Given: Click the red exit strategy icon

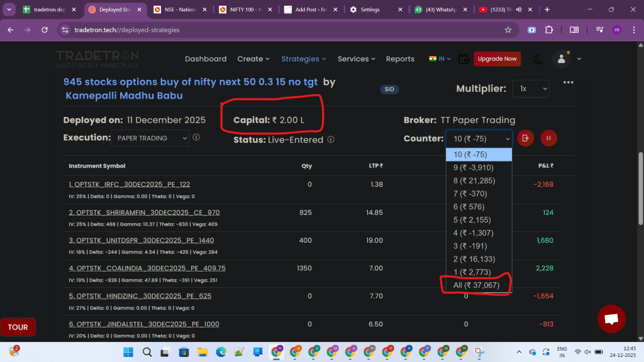Looking at the screenshot, I should [x=526, y=138].
